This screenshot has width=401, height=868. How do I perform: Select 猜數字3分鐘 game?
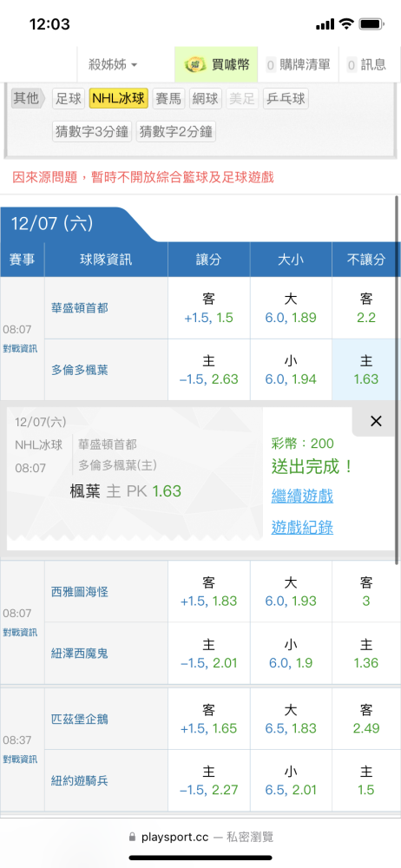pos(92,132)
